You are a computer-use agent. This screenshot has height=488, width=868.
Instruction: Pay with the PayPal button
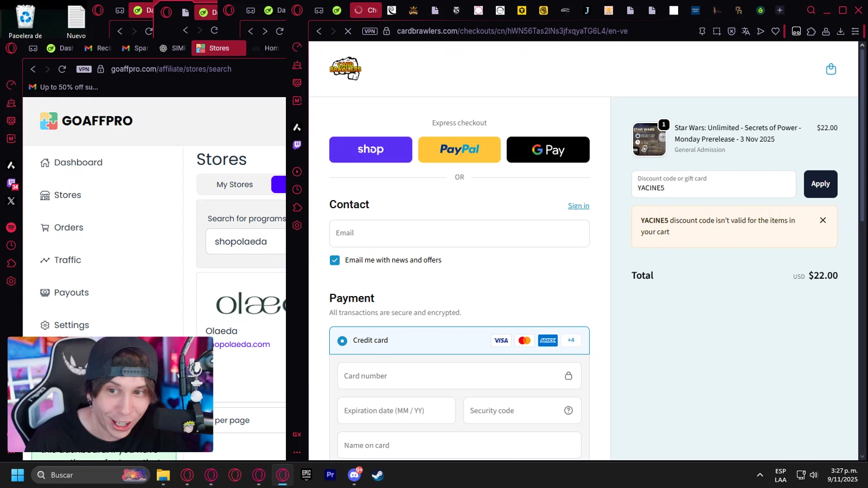pyautogui.click(x=459, y=150)
